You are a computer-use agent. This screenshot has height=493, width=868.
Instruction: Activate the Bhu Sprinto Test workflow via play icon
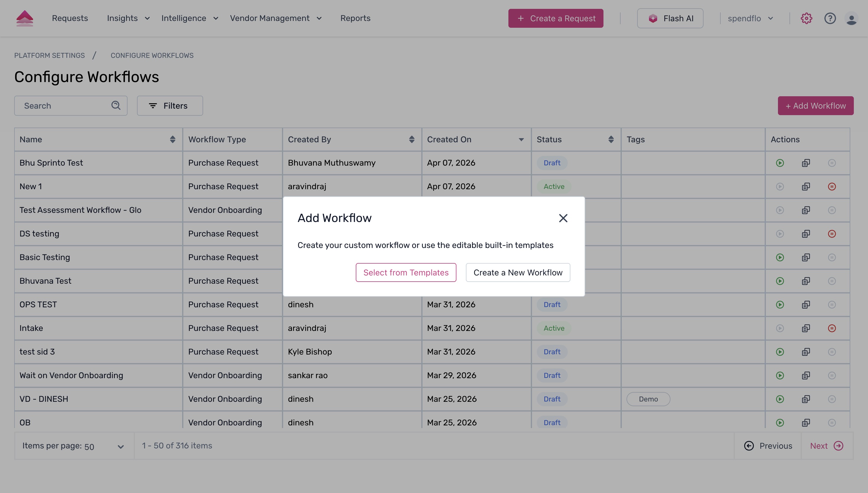[780, 163]
